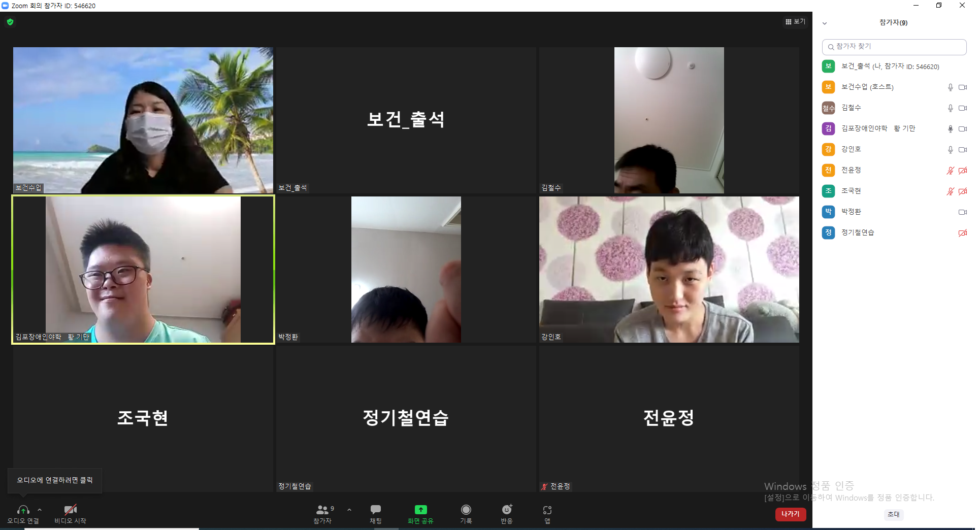Select the 보건_출석 blank video tile
The height and width of the screenshot is (530, 980).
(406, 120)
